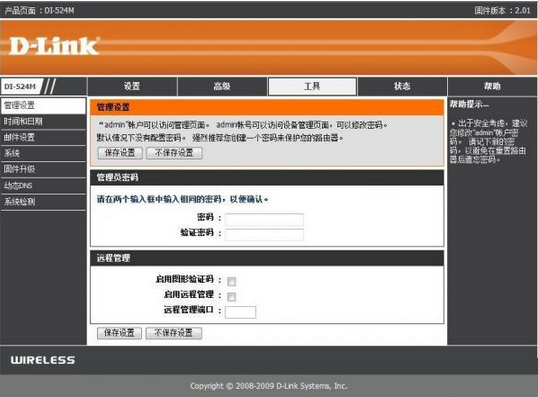Focus the 密码 password field
The image size is (538, 397).
[264, 219]
